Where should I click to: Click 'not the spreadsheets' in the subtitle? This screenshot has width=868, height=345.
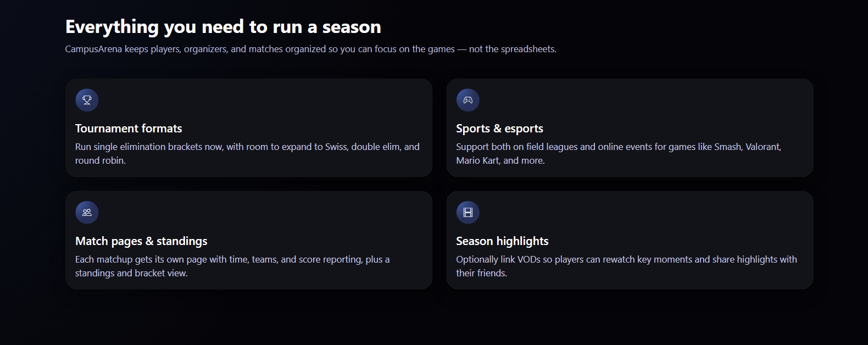coord(512,49)
